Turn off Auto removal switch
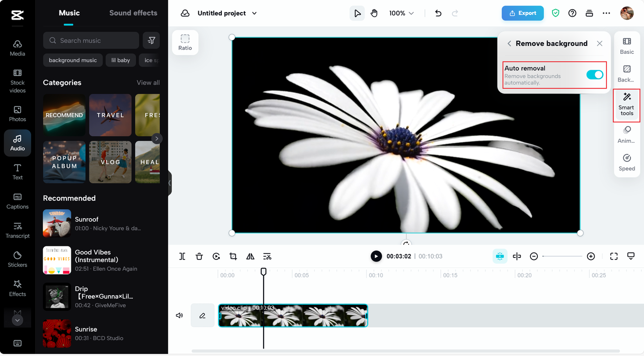Image resolution: width=644 pixels, height=356 pixels. [595, 74]
